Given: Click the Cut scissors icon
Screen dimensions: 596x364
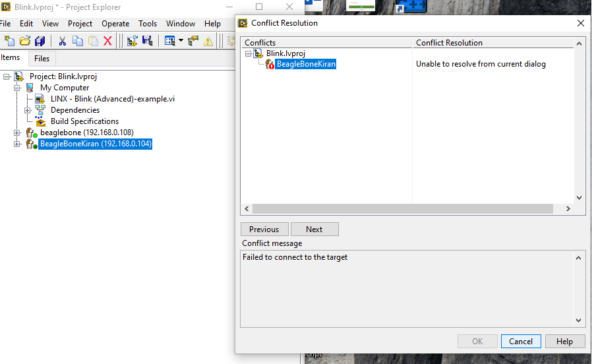Looking at the screenshot, I should point(63,41).
